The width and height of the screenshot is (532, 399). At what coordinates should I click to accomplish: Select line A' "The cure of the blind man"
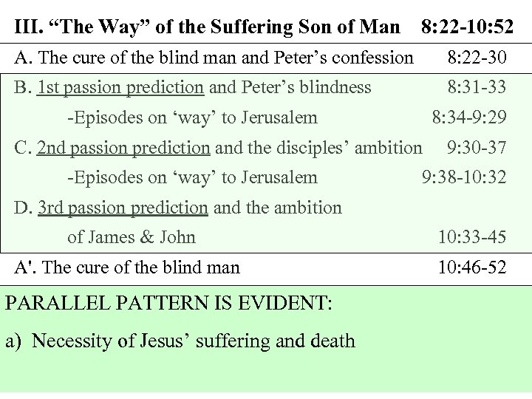[x=127, y=267]
